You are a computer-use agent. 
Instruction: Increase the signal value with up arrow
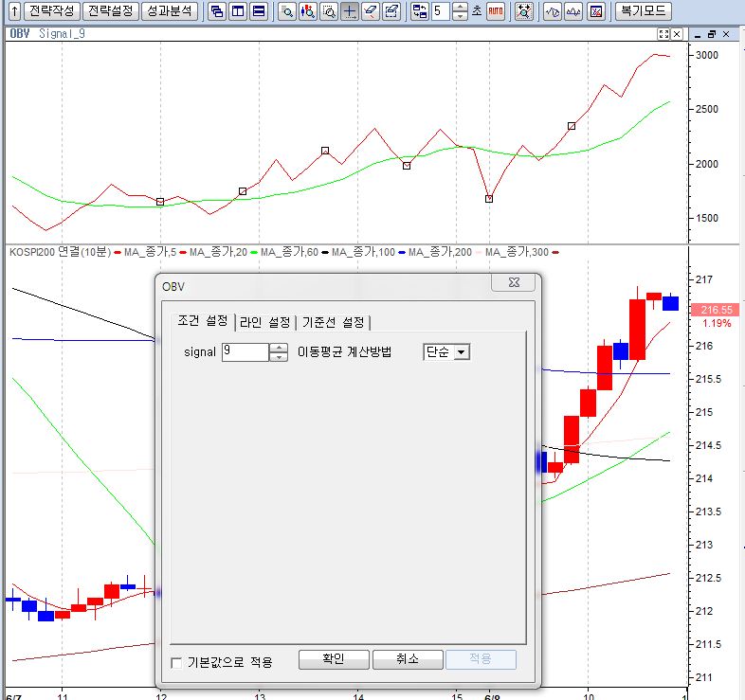(278, 348)
